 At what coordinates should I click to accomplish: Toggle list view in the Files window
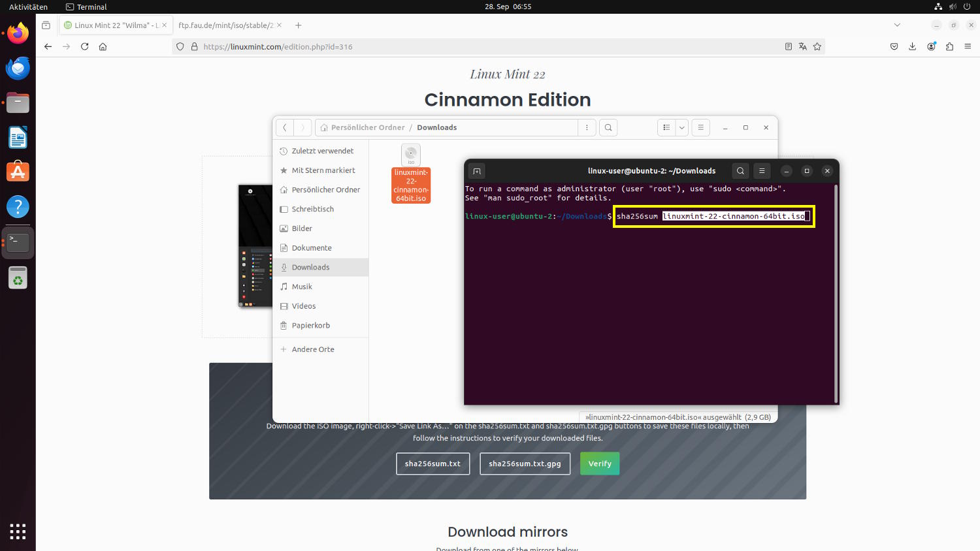[x=666, y=127]
